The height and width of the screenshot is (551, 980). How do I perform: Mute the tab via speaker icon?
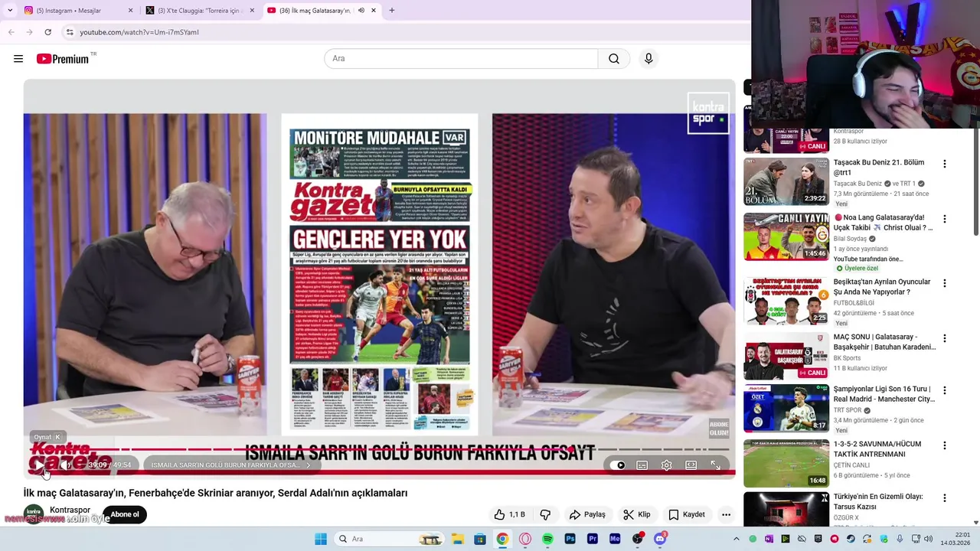click(x=361, y=11)
